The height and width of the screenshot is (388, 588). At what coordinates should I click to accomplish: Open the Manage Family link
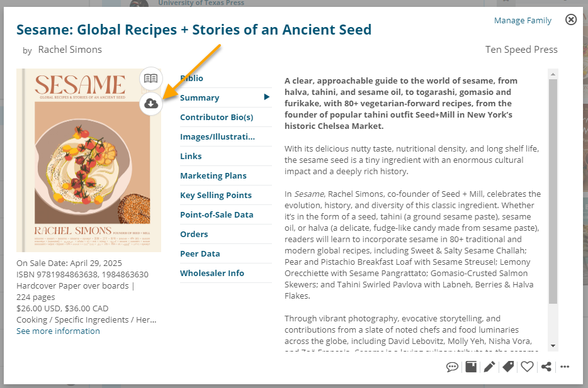coord(523,20)
